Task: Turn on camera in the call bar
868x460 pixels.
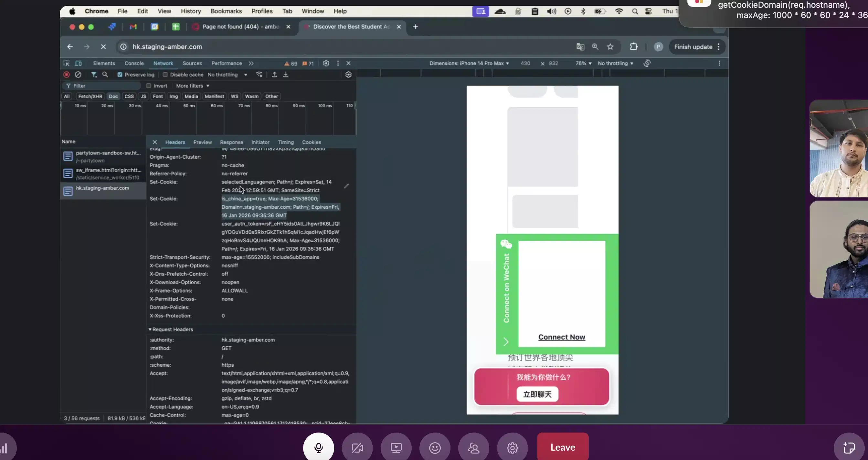Action: [357, 447]
